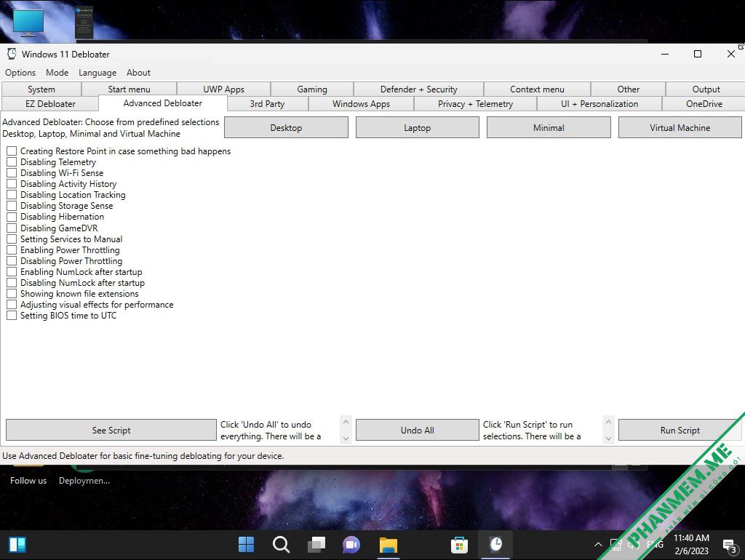Screen dimensions: 745x560
Task: View the Output tab
Action: pos(706,89)
